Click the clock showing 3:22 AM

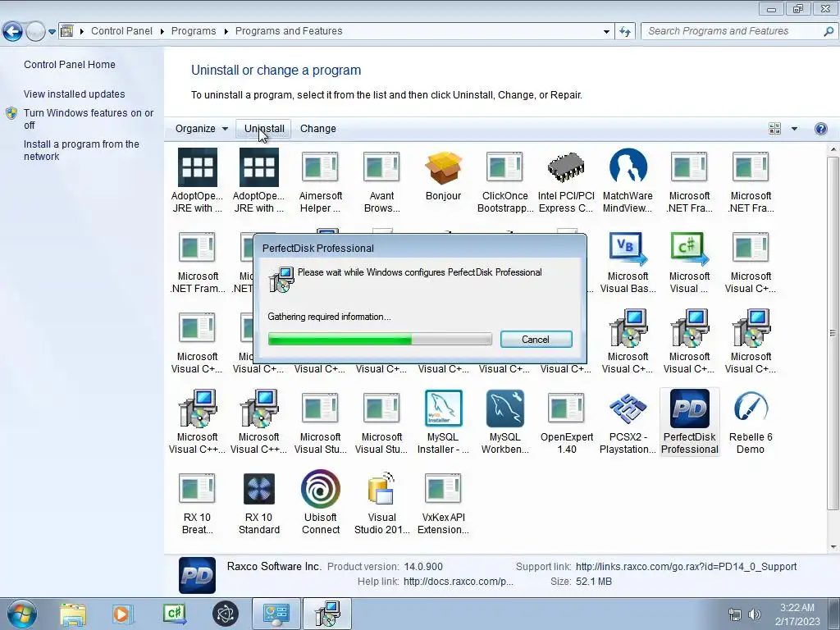tap(797, 608)
